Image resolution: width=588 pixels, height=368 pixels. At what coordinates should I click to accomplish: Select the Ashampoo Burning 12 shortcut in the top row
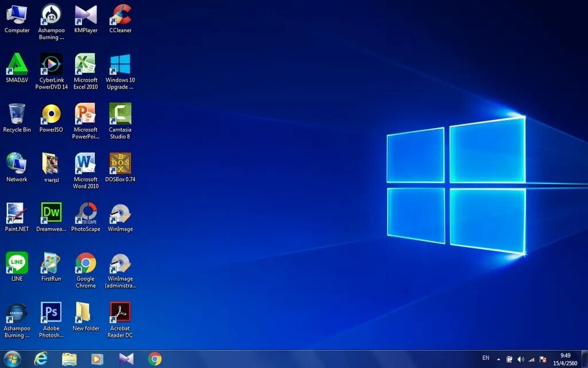(51, 22)
